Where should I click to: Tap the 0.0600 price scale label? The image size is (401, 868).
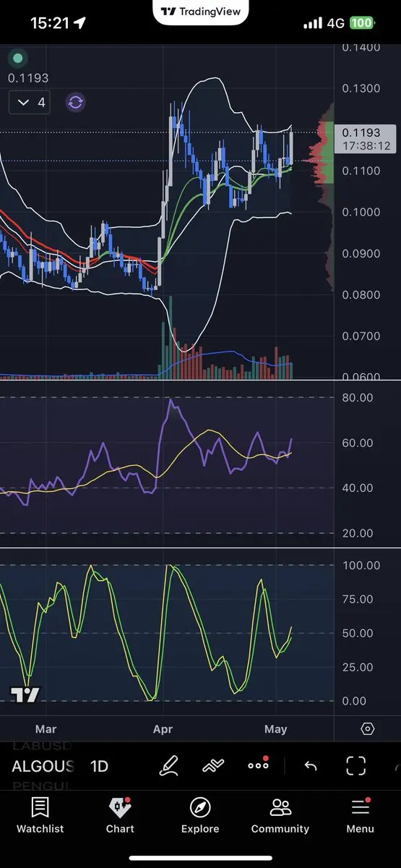click(361, 378)
